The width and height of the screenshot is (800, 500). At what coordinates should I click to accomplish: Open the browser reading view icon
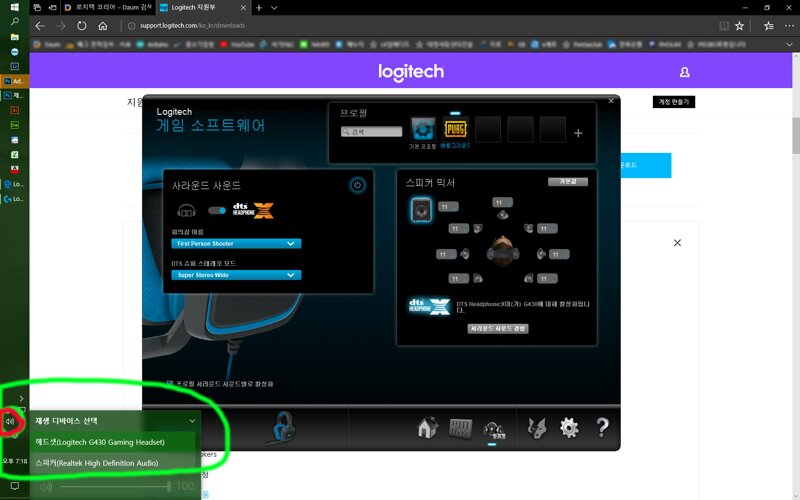click(723, 26)
